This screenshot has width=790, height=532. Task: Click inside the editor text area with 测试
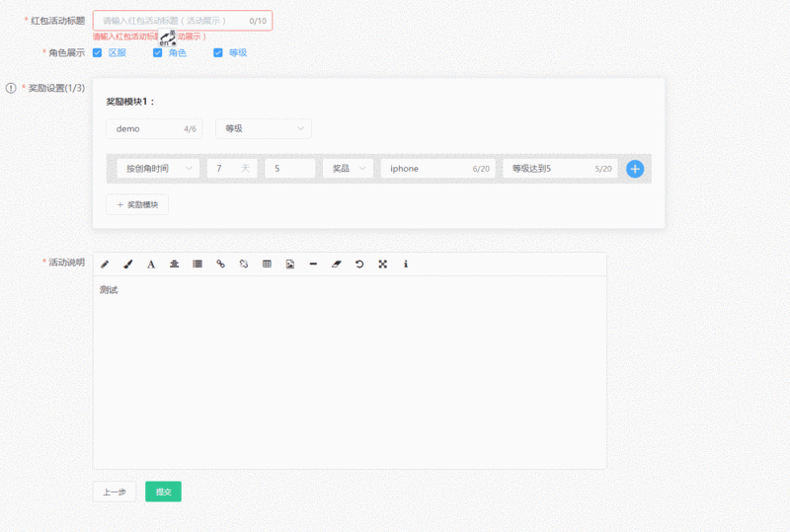tap(350, 372)
